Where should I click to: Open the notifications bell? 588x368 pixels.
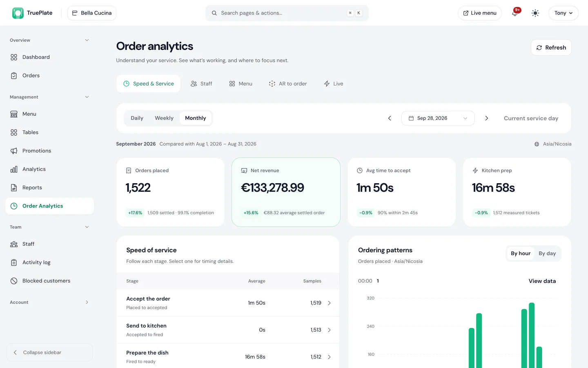[x=515, y=13]
